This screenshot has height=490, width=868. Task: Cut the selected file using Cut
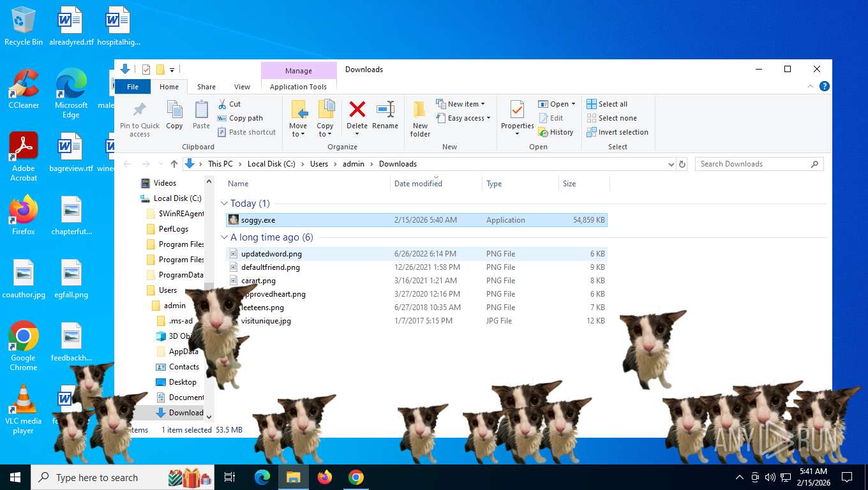pyautogui.click(x=229, y=104)
